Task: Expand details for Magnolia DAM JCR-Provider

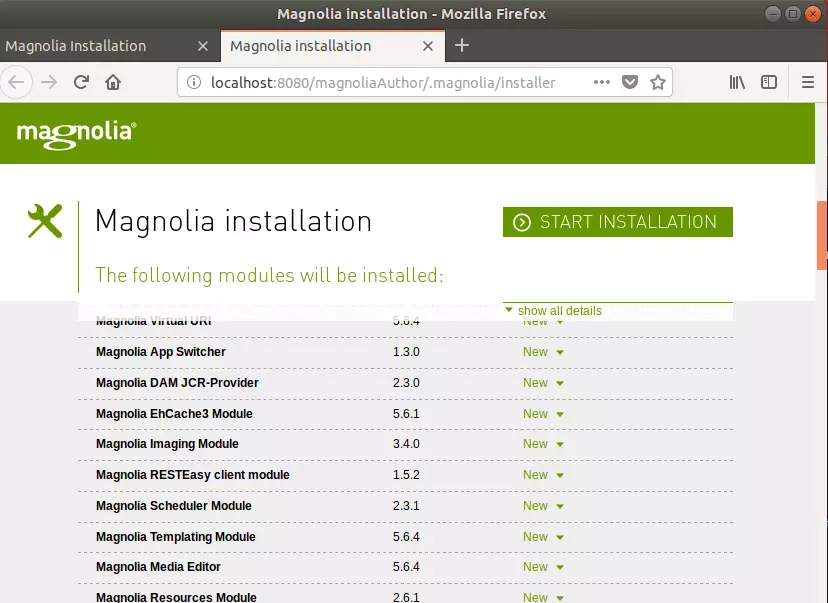Action: (x=543, y=383)
